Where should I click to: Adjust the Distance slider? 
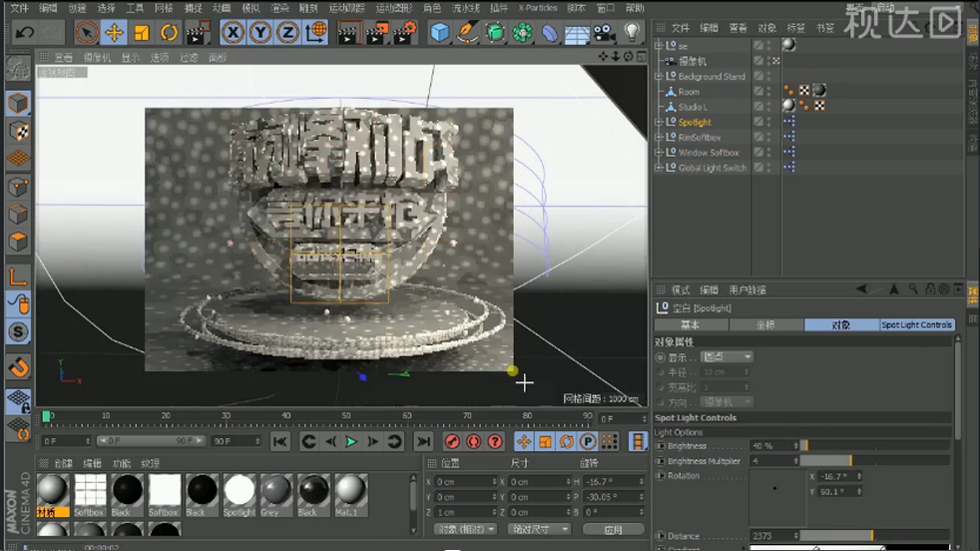click(x=874, y=536)
